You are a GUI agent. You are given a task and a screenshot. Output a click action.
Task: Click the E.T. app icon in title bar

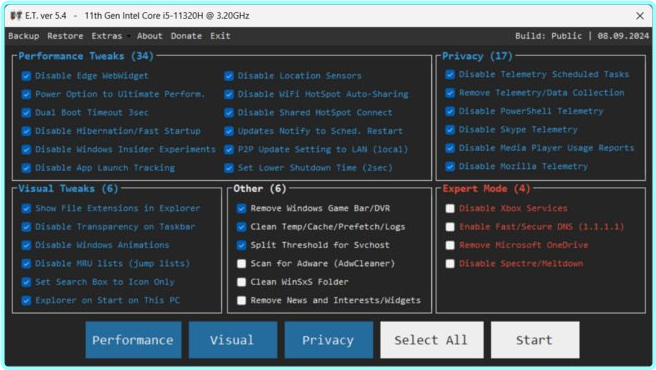[16, 16]
